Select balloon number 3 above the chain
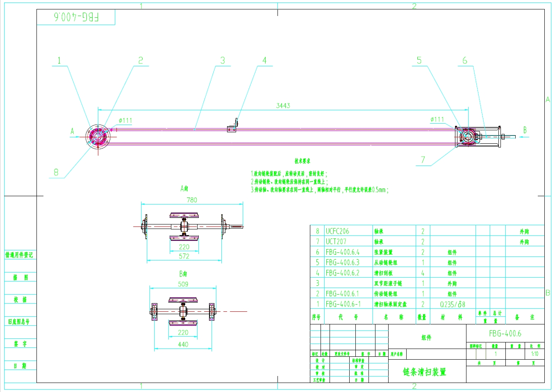This screenshot has height=392, width=555. point(223,61)
